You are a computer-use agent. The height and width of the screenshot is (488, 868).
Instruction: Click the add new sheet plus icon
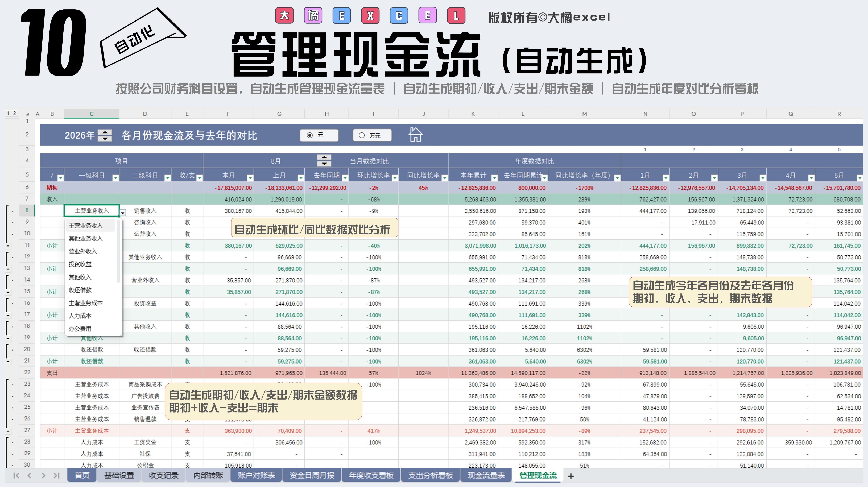[571, 476]
